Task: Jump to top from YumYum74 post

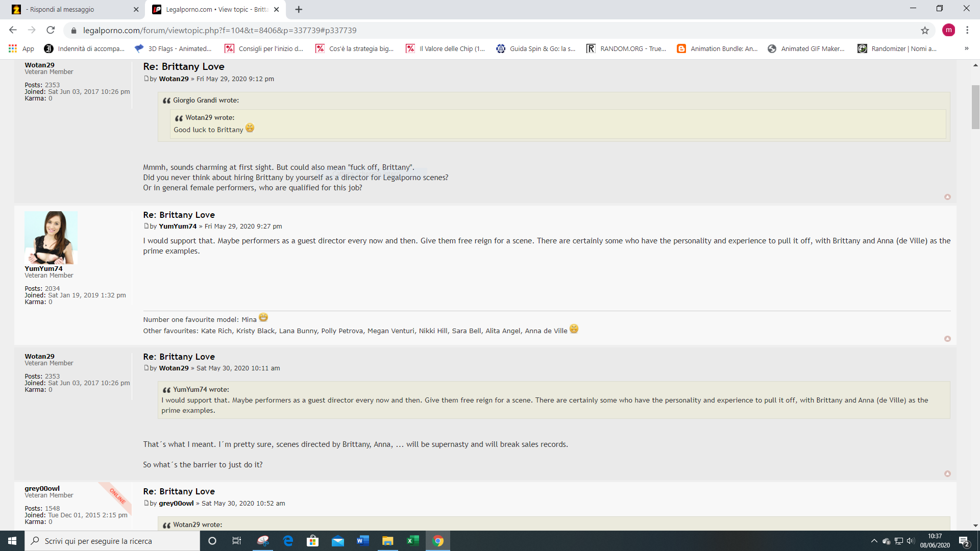Action: 947,339
